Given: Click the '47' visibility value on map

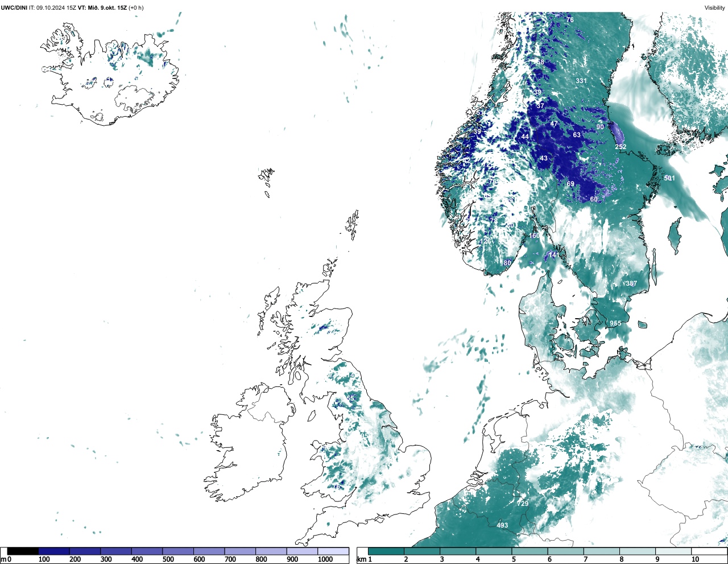Looking at the screenshot, I should pyautogui.click(x=554, y=124).
